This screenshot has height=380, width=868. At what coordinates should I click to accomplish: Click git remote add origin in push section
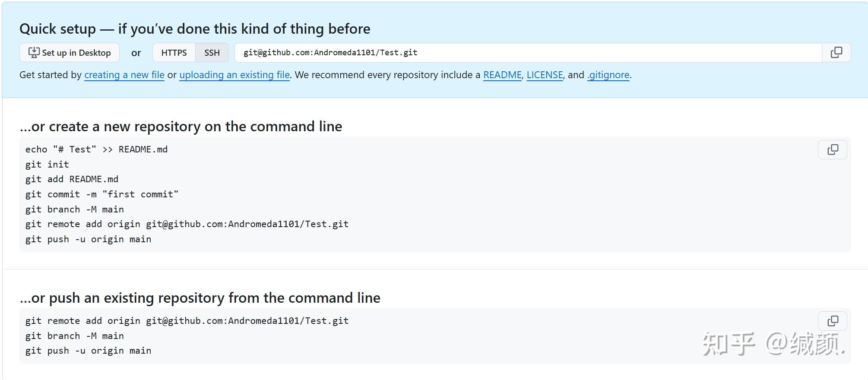click(x=187, y=321)
